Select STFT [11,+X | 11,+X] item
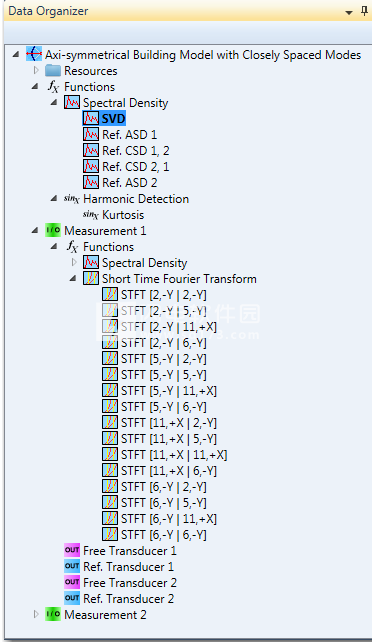Screen dimensions: 372x642 (x=165, y=454)
